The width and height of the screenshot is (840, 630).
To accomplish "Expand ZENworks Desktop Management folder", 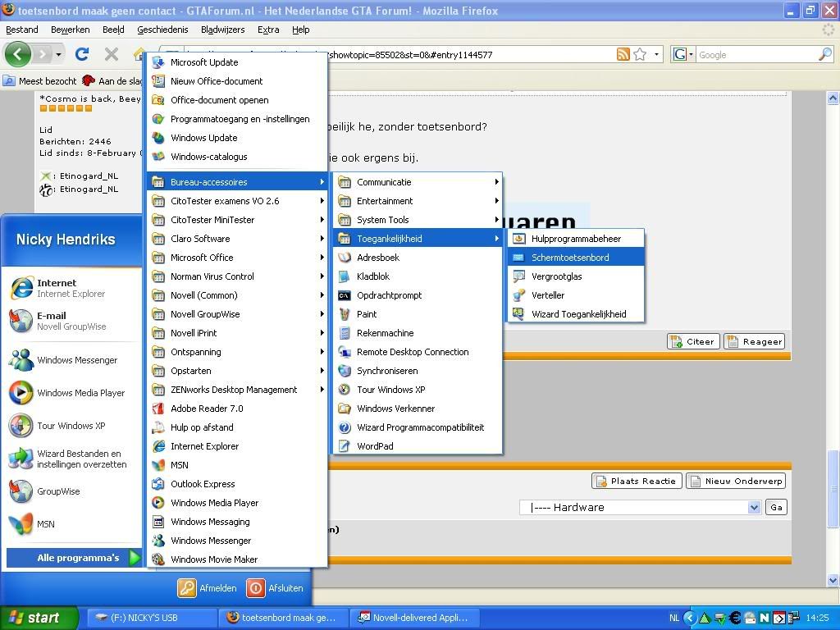I will (x=237, y=390).
